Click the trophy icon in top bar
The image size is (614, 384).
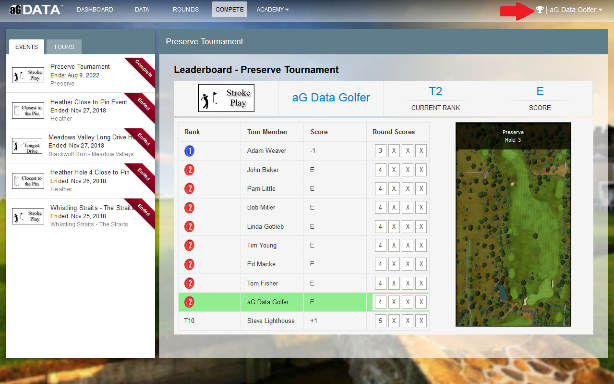point(540,9)
